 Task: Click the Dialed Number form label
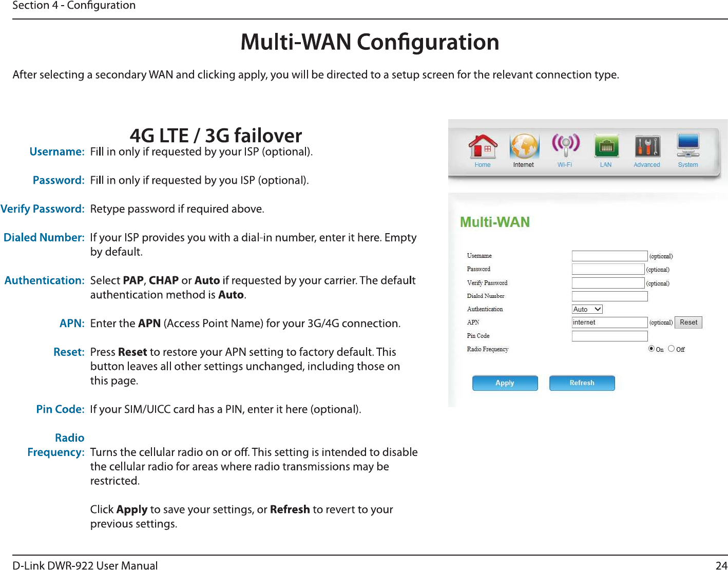click(x=486, y=296)
